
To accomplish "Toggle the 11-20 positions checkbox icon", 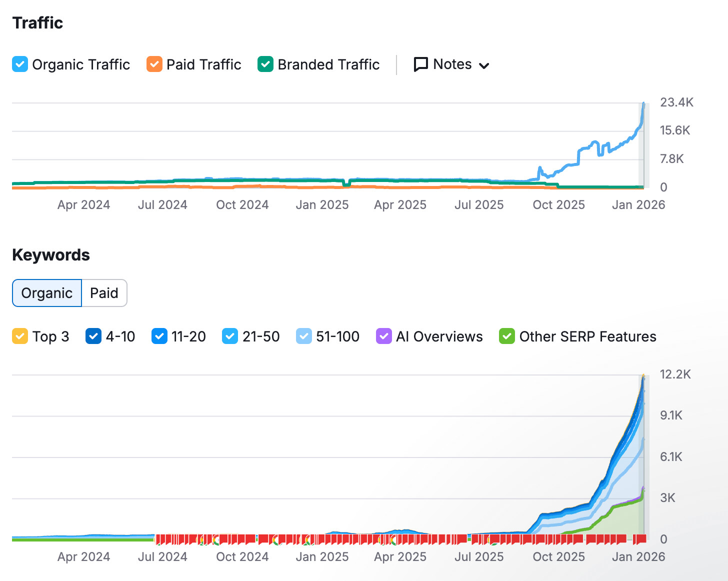I will click(159, 336).
